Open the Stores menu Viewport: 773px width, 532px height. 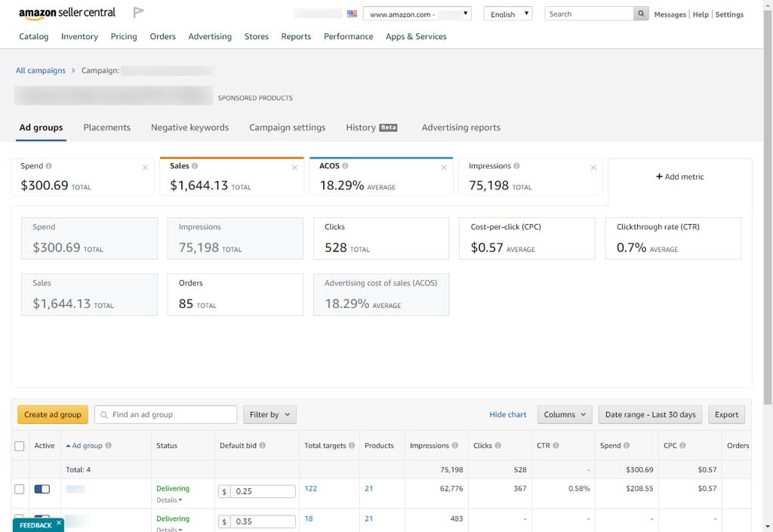[x=257, y=36]
